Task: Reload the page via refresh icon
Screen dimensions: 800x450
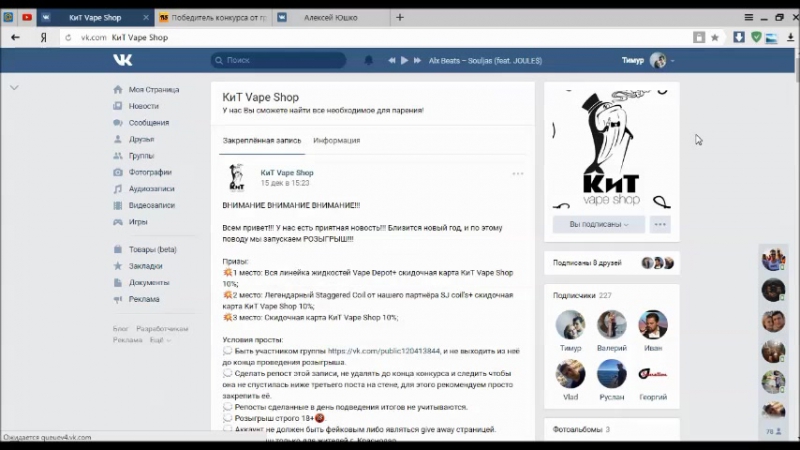Action: 68,37
